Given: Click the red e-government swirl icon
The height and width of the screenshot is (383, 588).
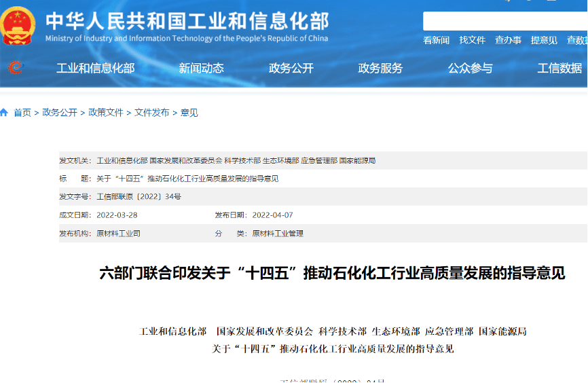Looking at the screenshot, I should pos(16,67).
